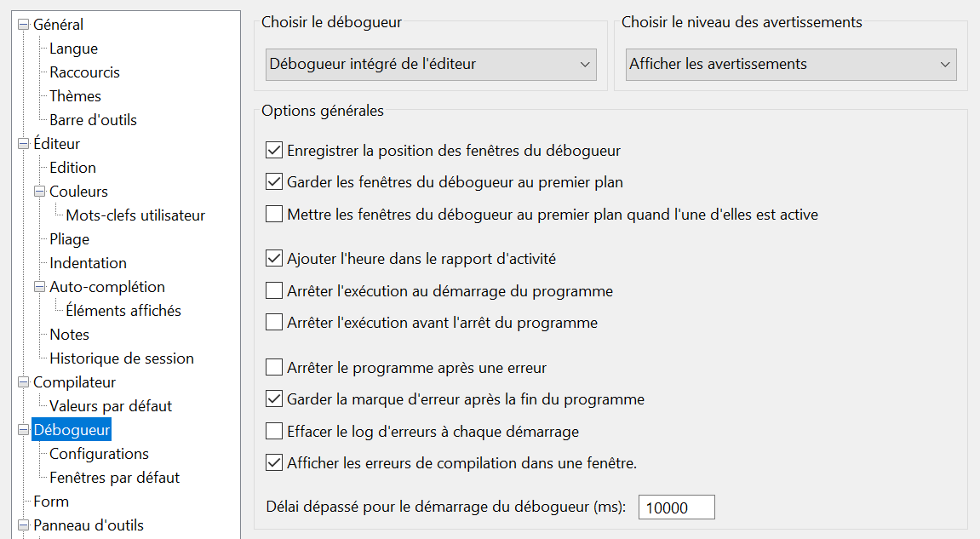Go to Mots-clefs utilisateur settings
980x539 pixels.
(x=135, y=215)
